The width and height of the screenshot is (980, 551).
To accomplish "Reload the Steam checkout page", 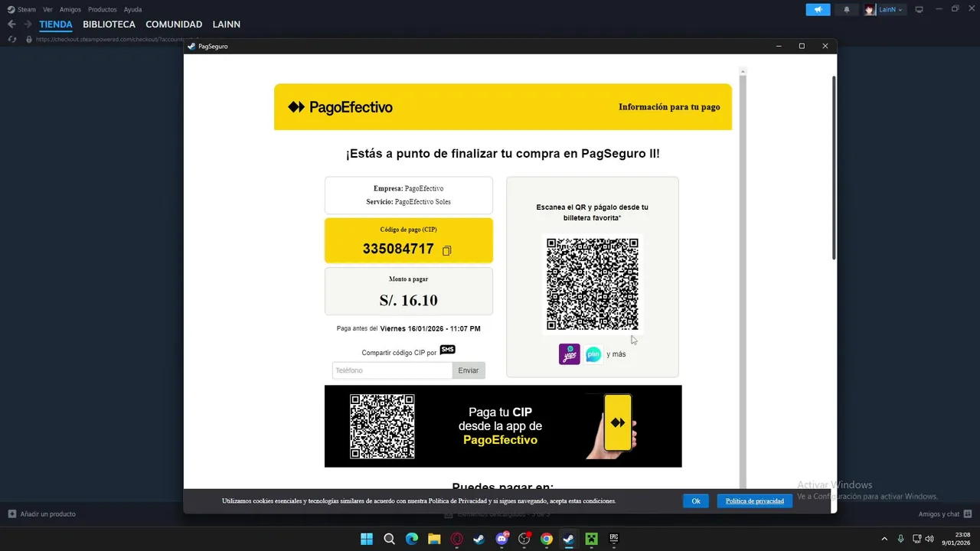I will (x=11, y=39).
